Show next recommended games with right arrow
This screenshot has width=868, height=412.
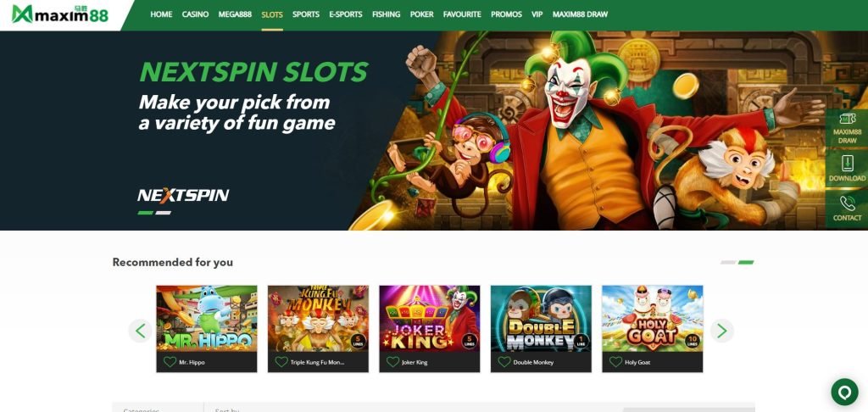pos(722,331)
